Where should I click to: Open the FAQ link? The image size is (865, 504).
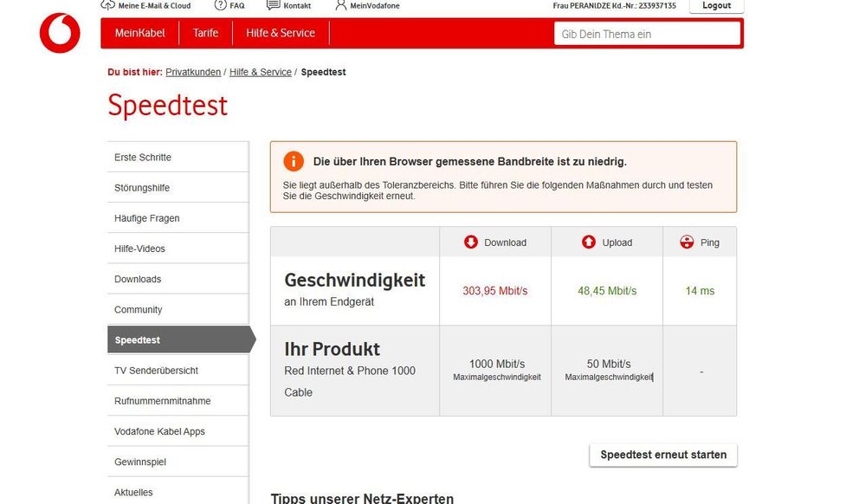click(x=237, y=5)
